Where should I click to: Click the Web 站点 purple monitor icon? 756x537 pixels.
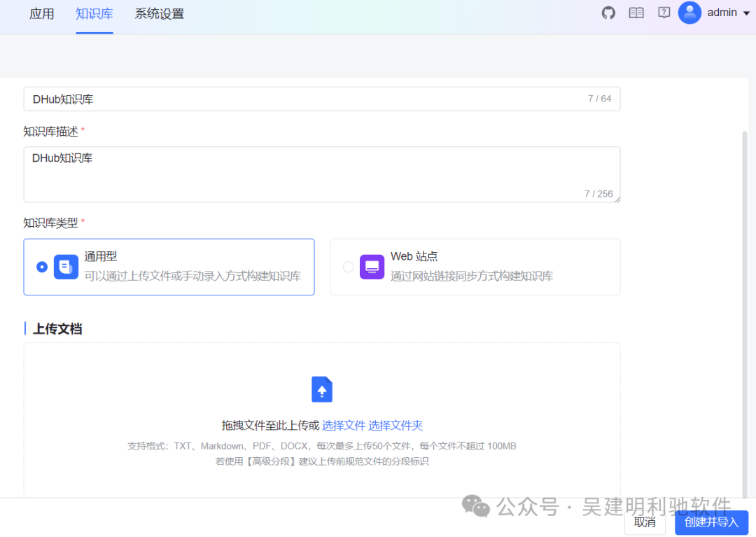tap(372, 267)
